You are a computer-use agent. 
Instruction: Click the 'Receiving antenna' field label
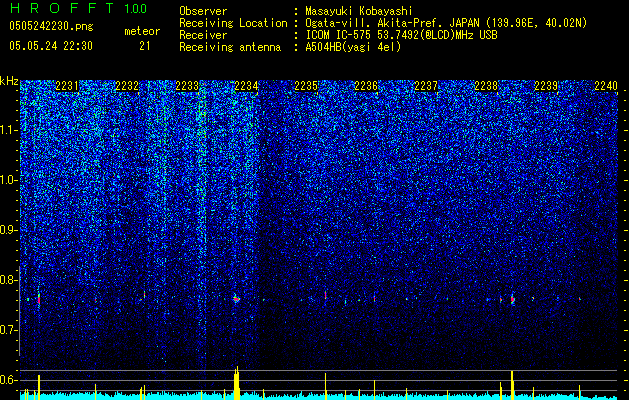(x=230, y=47)
